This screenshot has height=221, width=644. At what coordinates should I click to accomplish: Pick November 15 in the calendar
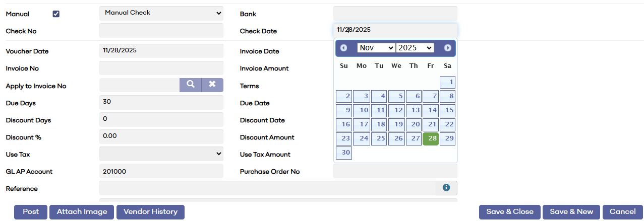(x=447, y=111)
